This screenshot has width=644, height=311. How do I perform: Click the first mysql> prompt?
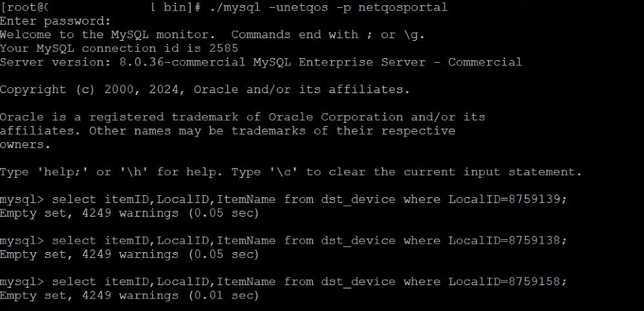(x=22, y=199)
